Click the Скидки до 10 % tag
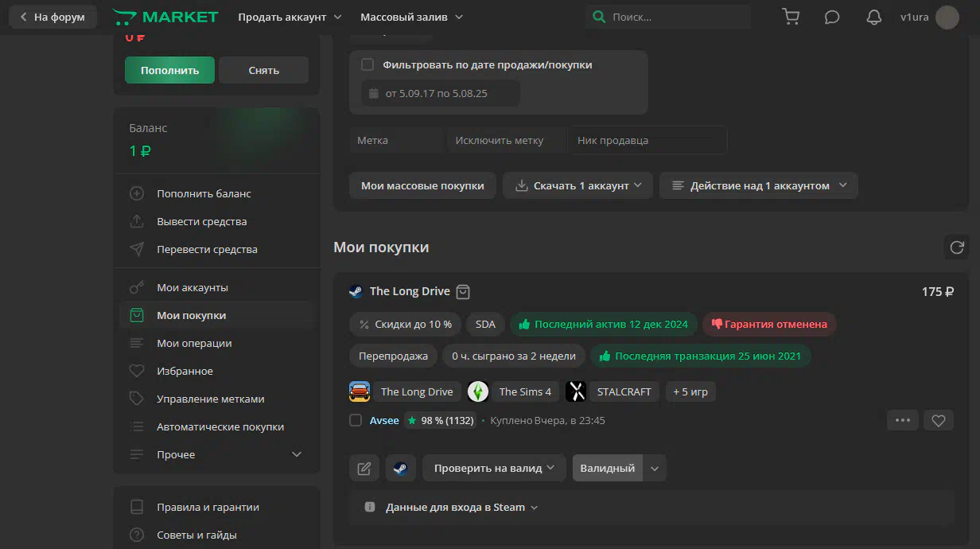This screenshot has height=549, width=980. point(405,324)
